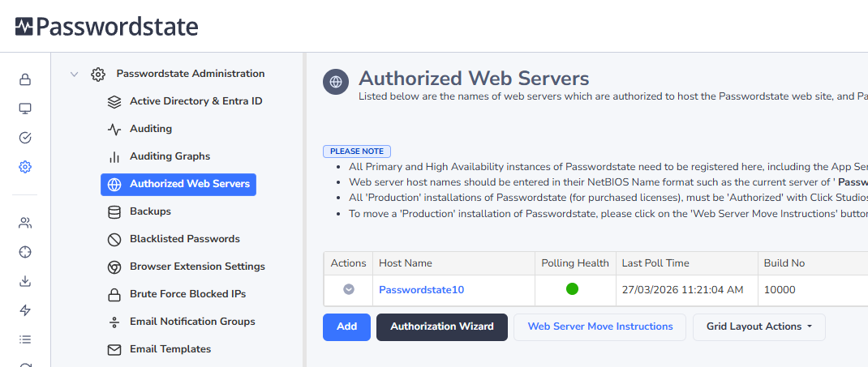Open Email Notification Groups
868x367 pixels.
click(x=192, y=322)
